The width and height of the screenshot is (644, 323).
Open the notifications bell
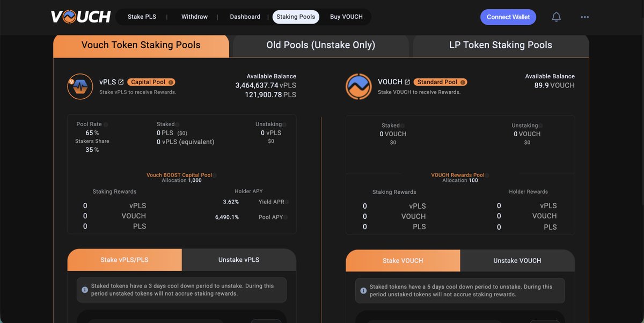tap(557, 17)
